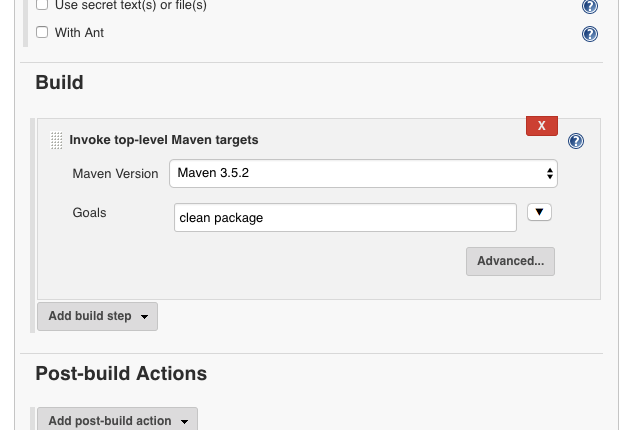The image size is (633, 430).
Task: Click the Build section heading
Action: point(59,82)
